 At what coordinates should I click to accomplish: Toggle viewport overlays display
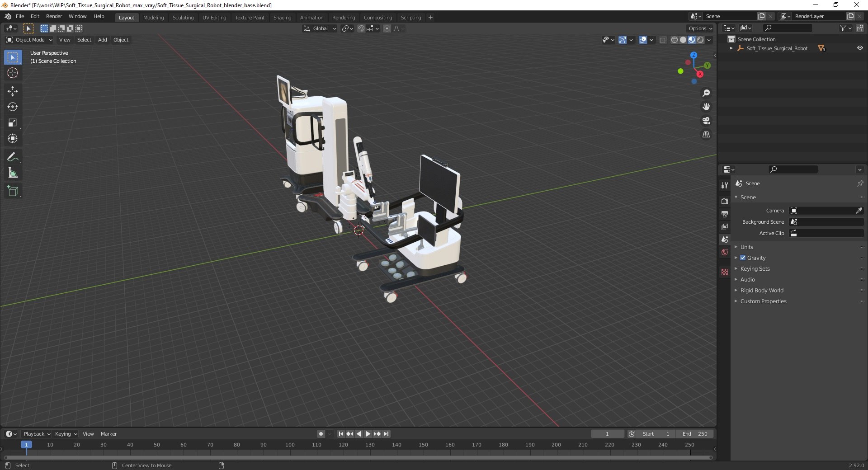click(643, 40)
